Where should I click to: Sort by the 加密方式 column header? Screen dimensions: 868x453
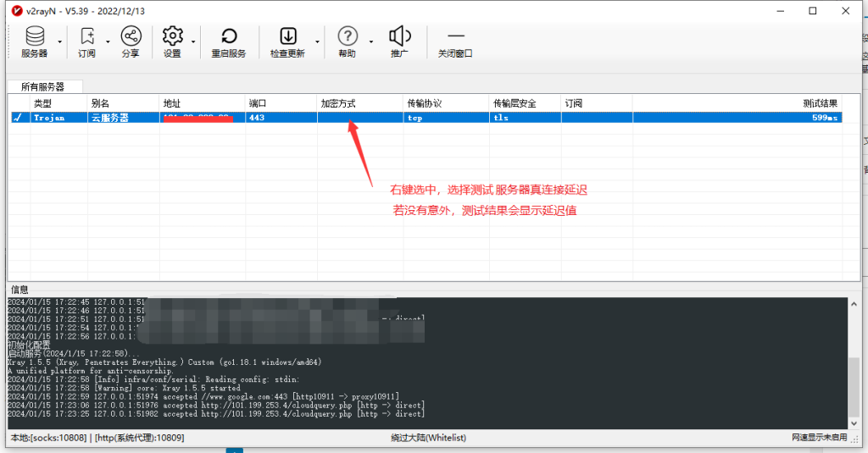(x=360, y=103)
